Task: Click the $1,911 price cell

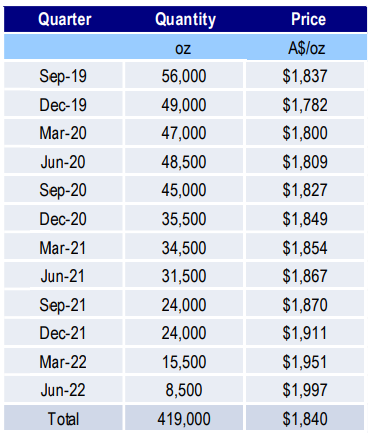Action: tap(305, 333)
